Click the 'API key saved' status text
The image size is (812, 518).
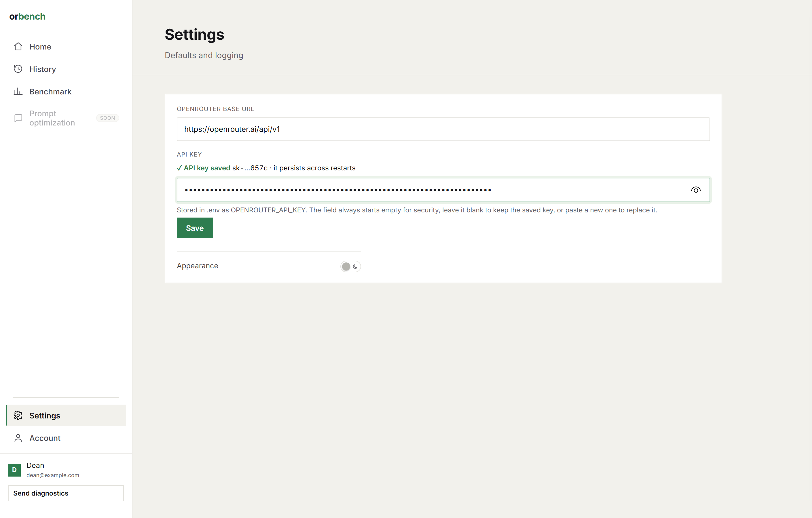(207, 168)
